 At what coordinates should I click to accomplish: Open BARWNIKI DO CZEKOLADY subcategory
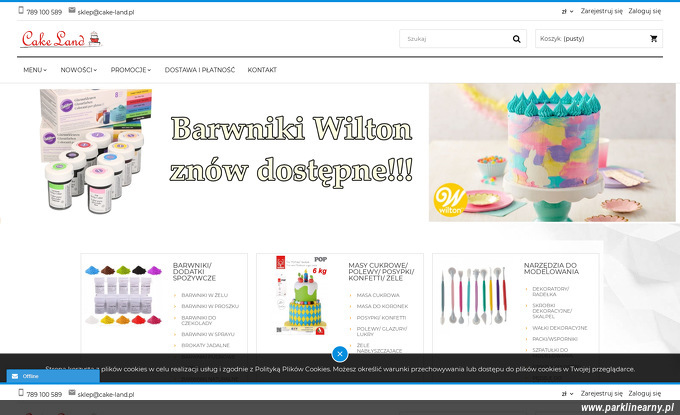tap(198, 320)
